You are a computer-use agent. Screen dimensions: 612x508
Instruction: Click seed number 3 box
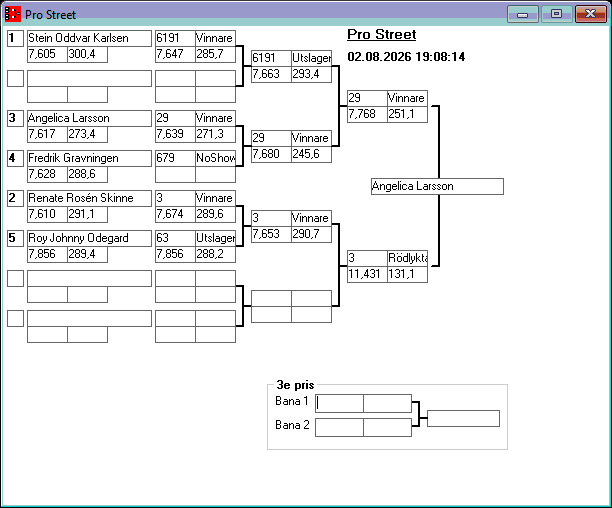(x=16, y=118)
